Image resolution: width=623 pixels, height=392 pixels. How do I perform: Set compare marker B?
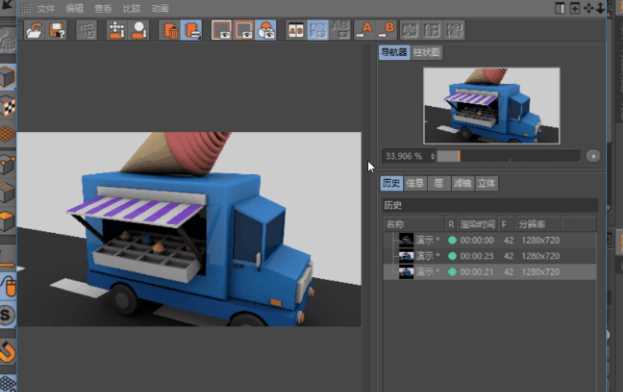(x=387, y=30)
